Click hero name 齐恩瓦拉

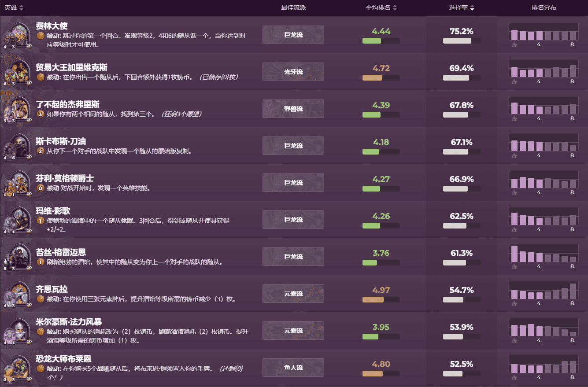pyautogui.click(x=52, y=289)
